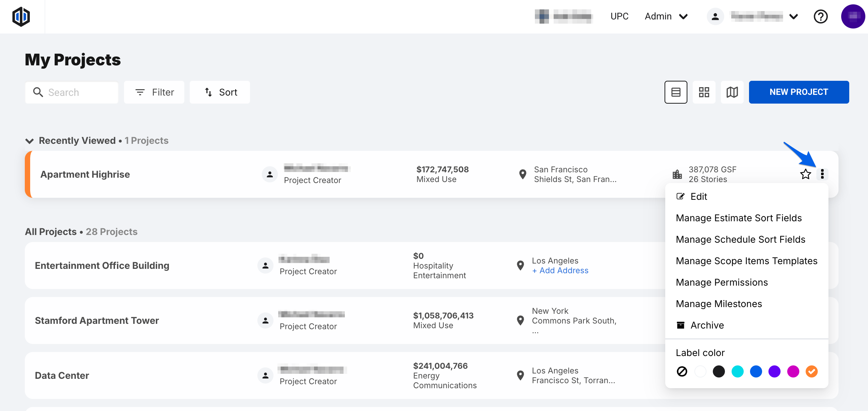Choose Manage Permissions from the menu
Image resolution: width=868 pixels, height=411 pixels.
[x=722, y=282]
